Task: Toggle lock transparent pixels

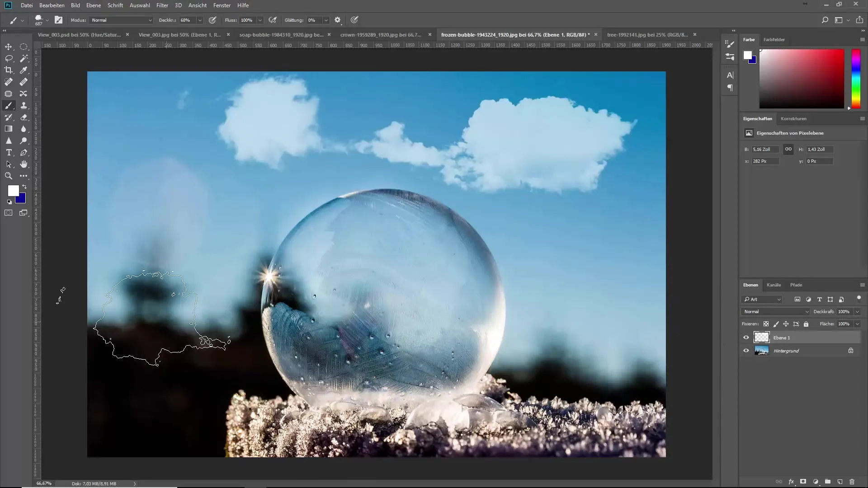Action: click(766, 324)
